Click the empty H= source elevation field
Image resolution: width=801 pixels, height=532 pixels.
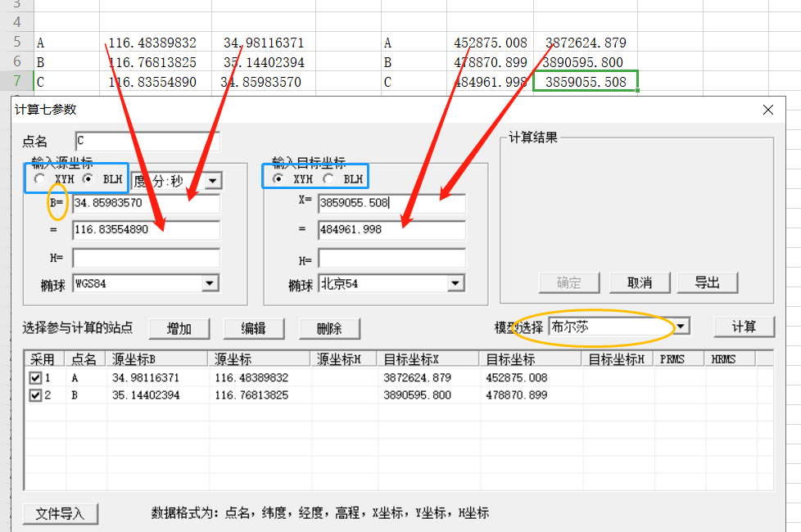[x=146, y=258]
